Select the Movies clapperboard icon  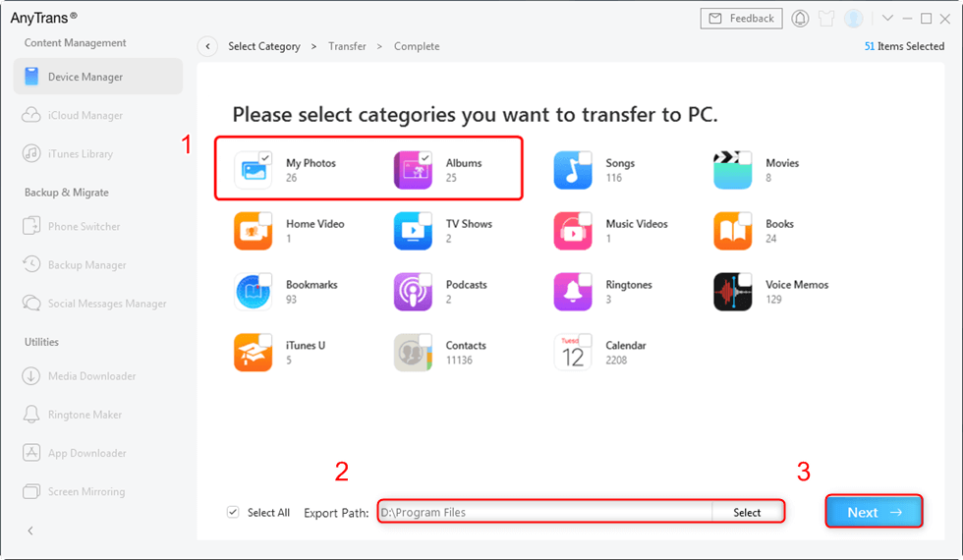coord(732,170)
